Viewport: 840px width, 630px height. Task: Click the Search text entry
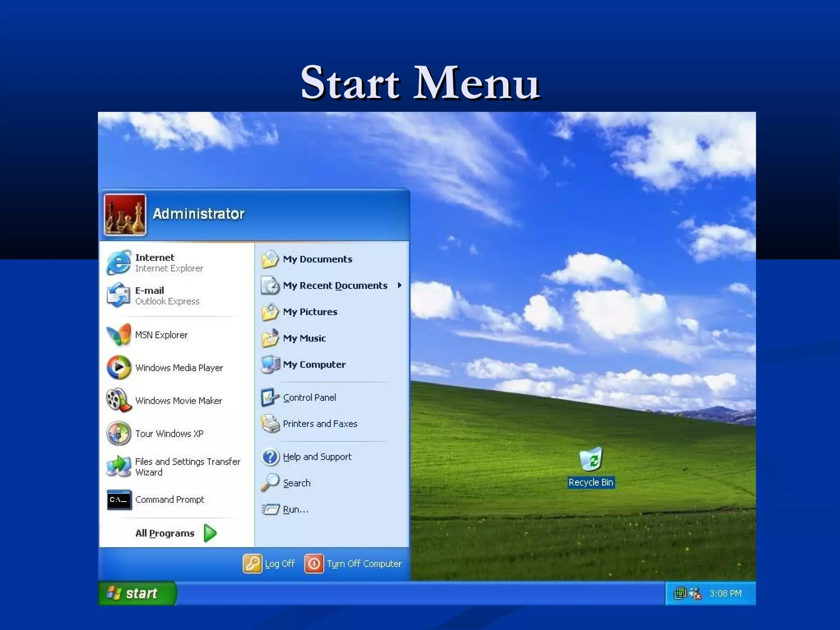[x=297, y=483]
